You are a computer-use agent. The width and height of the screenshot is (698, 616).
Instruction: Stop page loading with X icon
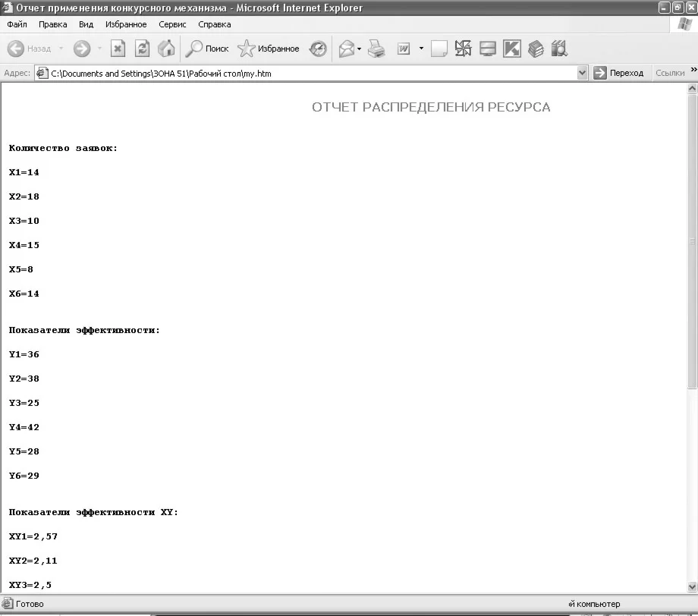click(118, 49)
